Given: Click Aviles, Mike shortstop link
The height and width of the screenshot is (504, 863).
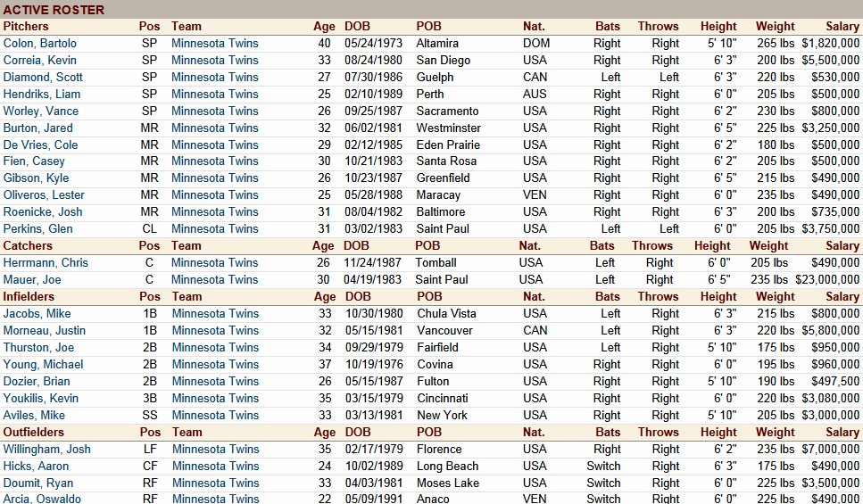Looking at the screenshot, I should tap(34, 416).
